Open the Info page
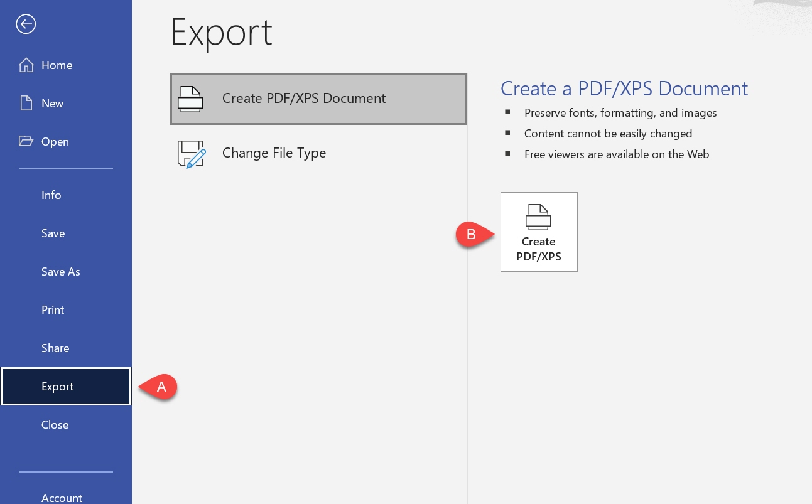 [51, 195]
